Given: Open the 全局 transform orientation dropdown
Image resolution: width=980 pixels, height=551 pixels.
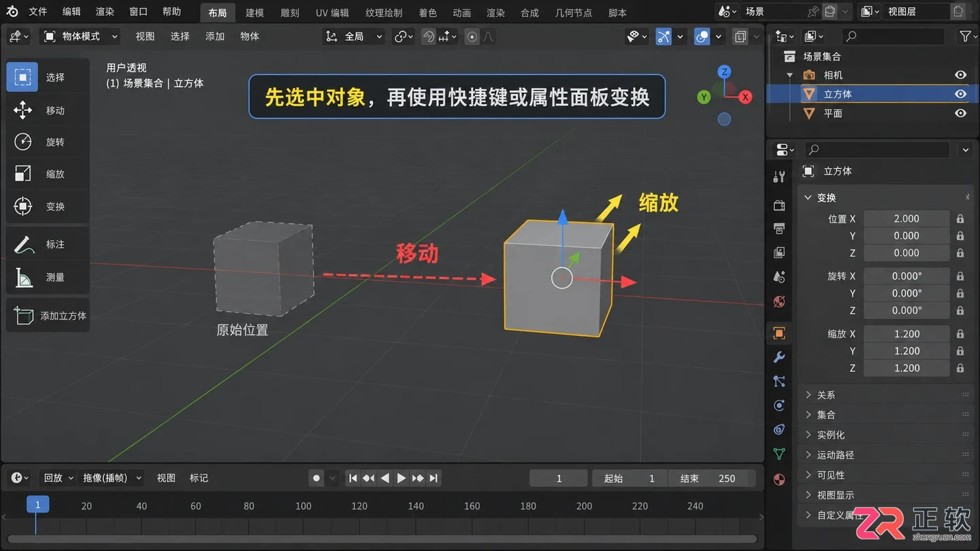Looking at the screenshot, I should 353,37.
